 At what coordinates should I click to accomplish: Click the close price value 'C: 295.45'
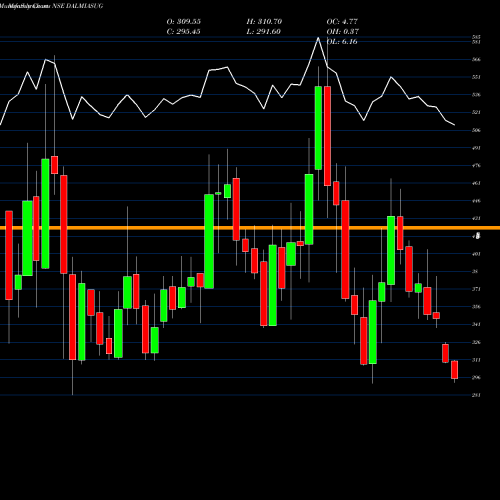tap(184, 32)
